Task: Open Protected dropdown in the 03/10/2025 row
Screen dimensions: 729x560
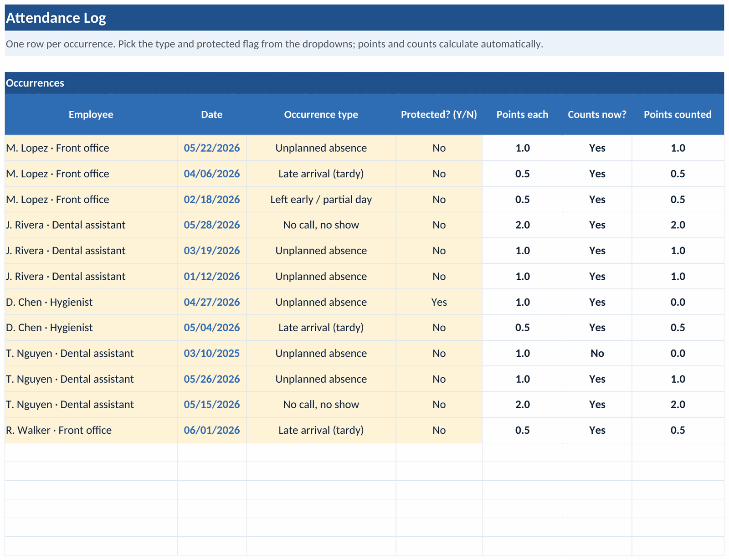Action: coord(439,354)
